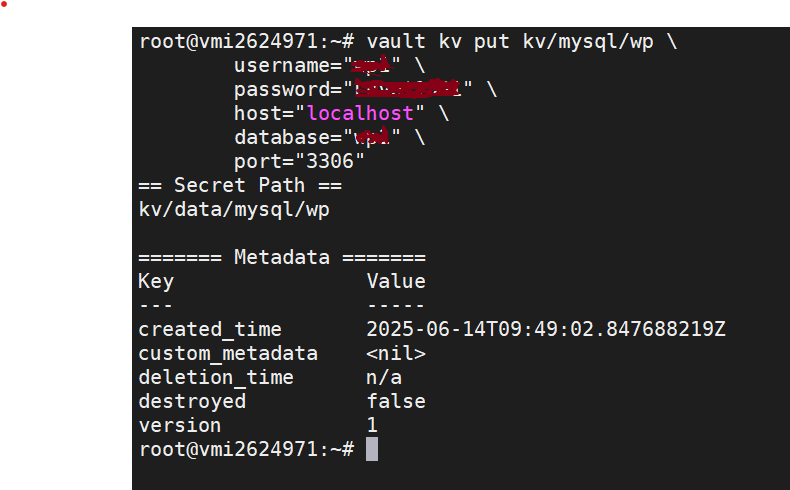Screen dimensions: 790x490
Task: Click the terminal cursor block at prompt
Action: [372, 449]
